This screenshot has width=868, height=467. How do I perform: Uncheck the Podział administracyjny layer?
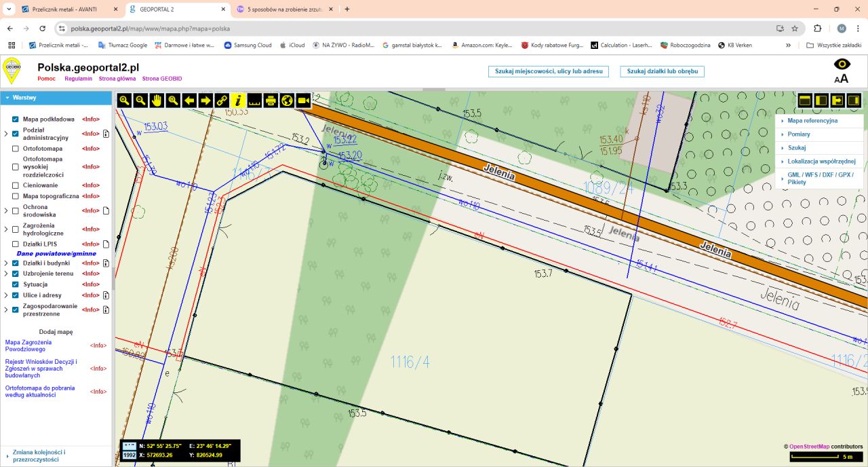[x=16, y=134]
